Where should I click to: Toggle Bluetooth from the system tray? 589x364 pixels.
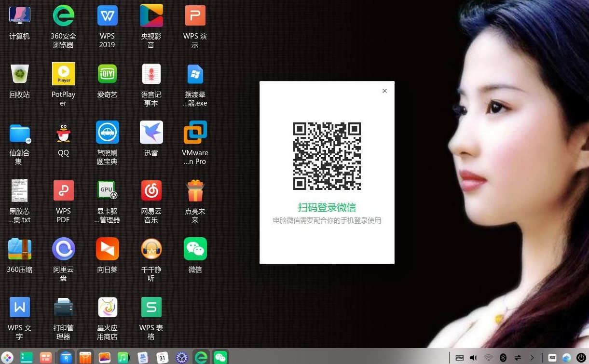point(504,357)
